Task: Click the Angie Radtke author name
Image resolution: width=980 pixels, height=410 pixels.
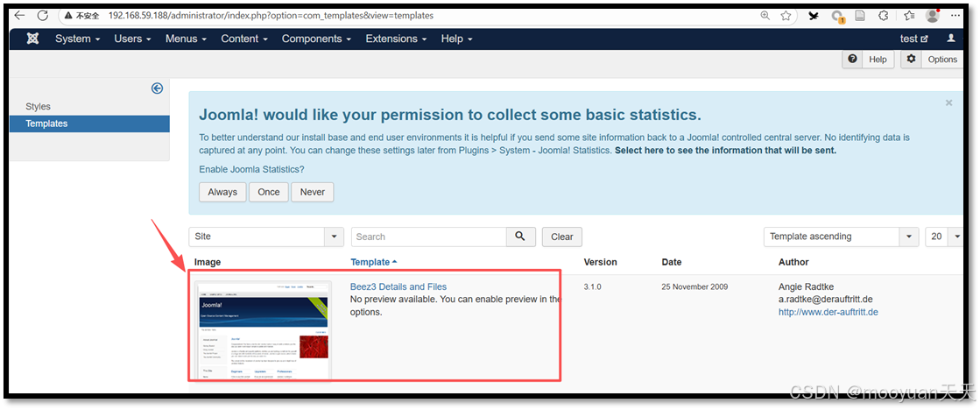Action: coord(807,286)
